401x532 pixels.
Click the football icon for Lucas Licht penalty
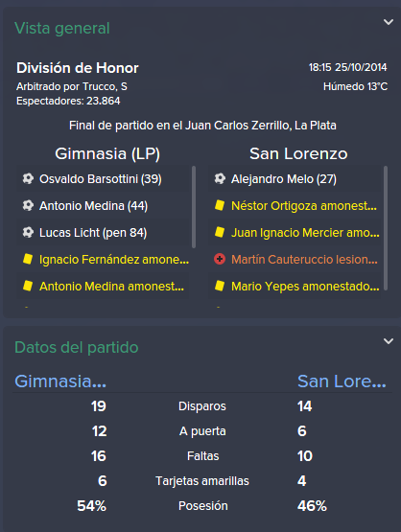tap(28, 232)
